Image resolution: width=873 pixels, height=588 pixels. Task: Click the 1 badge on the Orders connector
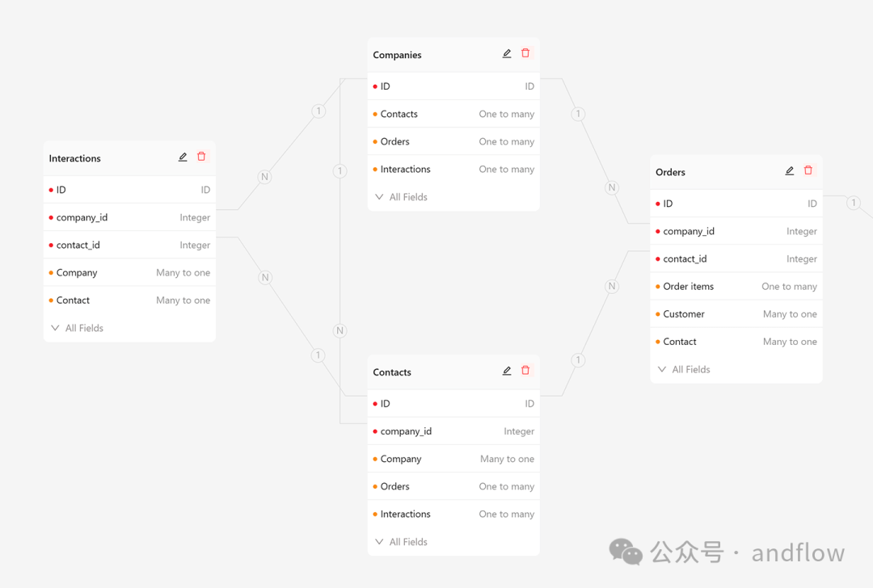click(853, 203)
